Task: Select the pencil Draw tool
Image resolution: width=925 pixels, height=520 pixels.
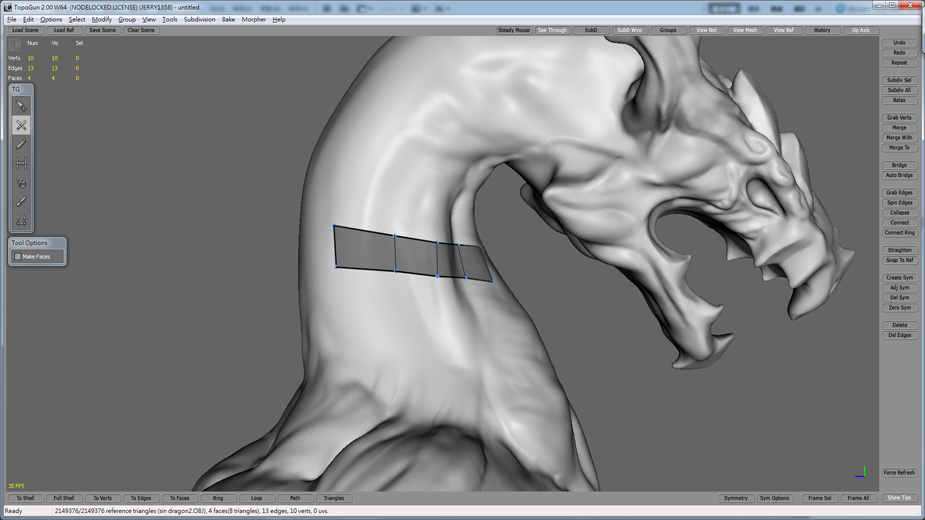Action: [21, 144]
